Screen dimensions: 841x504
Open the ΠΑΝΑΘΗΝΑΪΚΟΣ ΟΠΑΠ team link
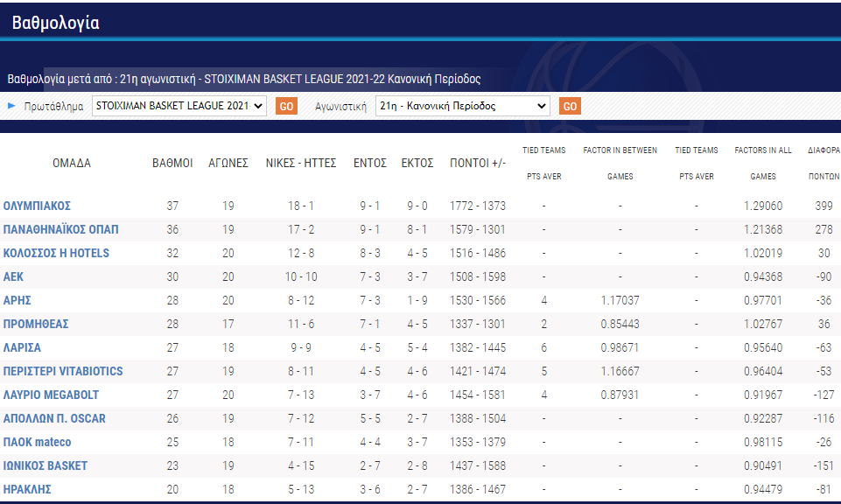pyautogui.click(x=60, y=229)
